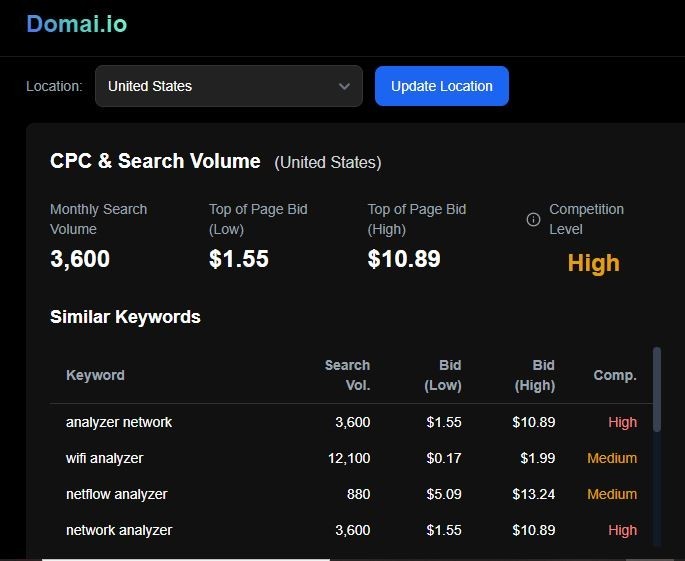This screenshot has height=561, width=685.
Task: Click the Monthly Search Volume label
Action: click(98, 219)
